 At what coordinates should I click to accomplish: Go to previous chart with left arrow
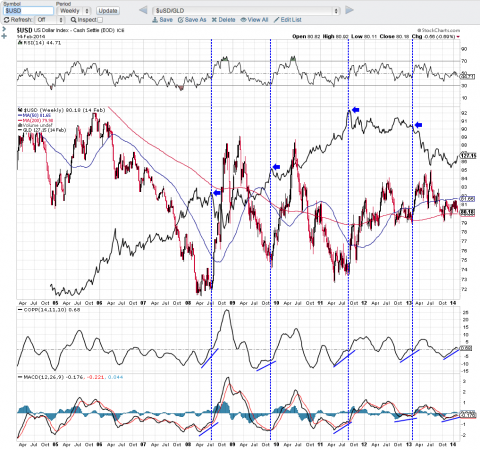pyautogui.click(x=143, y=10)
